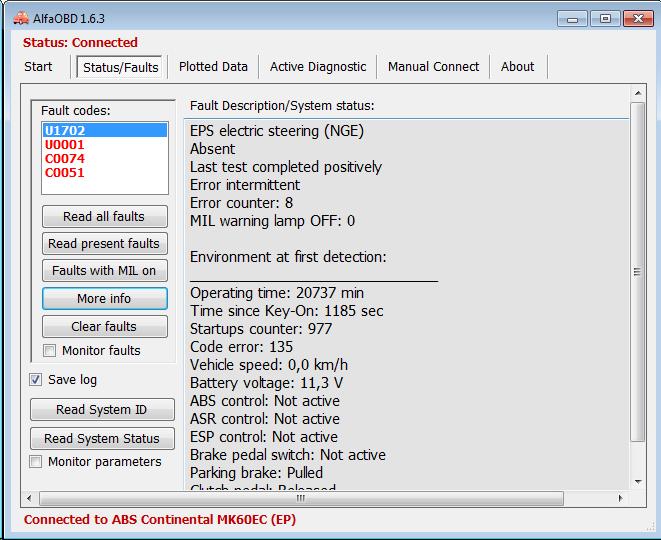Click the 'Brake pedal switch: Not active' line
This screenshot has width=661, height=540.
(288, 455)
